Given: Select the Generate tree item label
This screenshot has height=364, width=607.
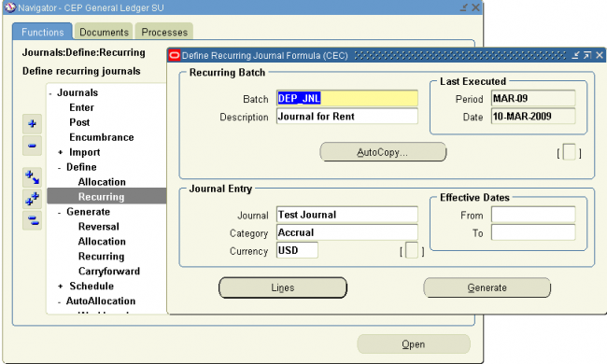Looking at the screenshot, I should (89, 212).
